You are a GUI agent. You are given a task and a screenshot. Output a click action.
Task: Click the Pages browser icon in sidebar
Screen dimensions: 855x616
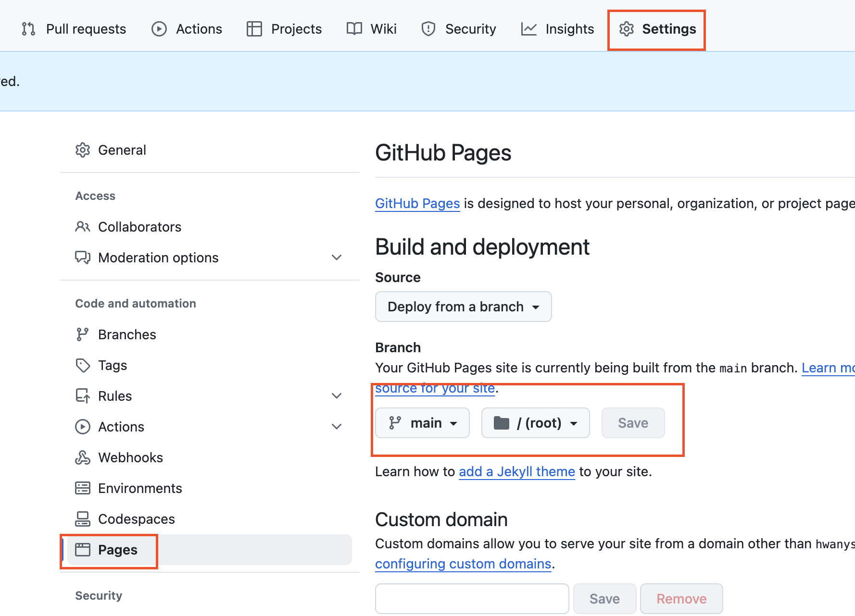(83, 550)
